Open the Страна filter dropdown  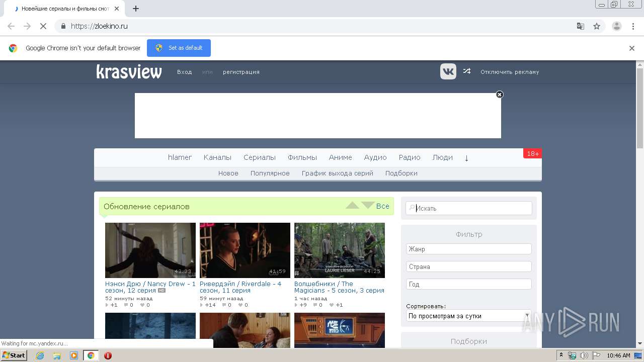pyautogui.click(x=469, y=266)
